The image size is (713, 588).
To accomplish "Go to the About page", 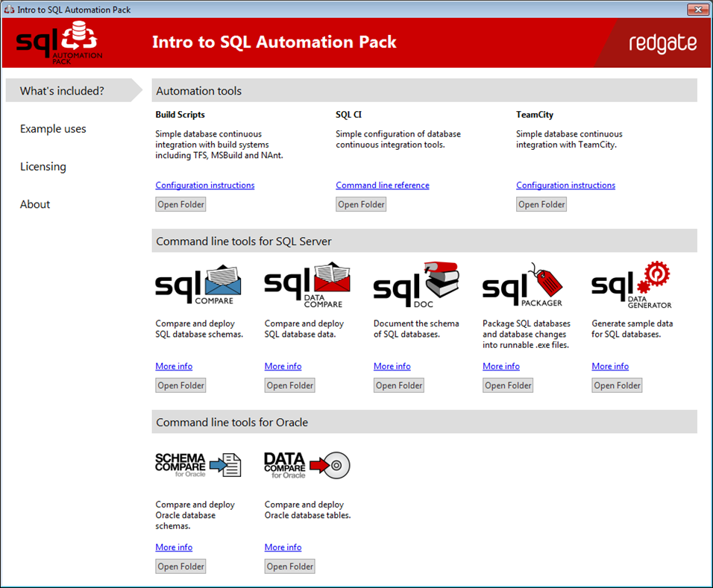I will pos(35,205).
